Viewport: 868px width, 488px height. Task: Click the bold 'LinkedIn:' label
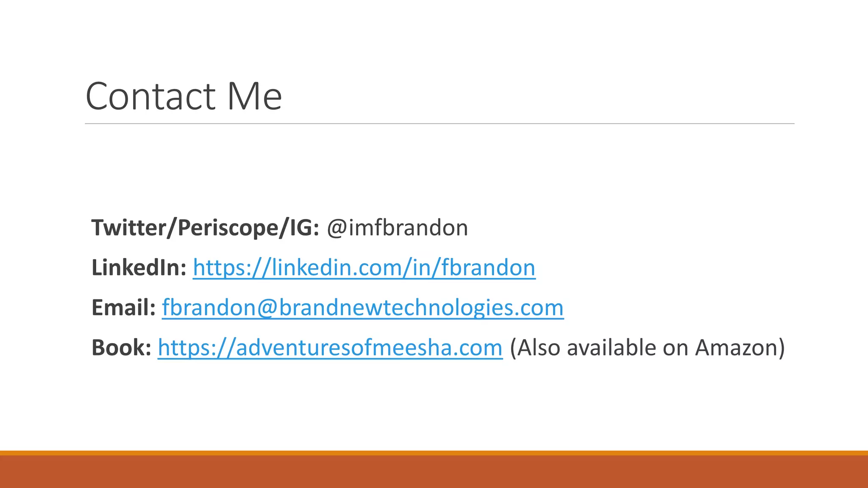point(139,268)
